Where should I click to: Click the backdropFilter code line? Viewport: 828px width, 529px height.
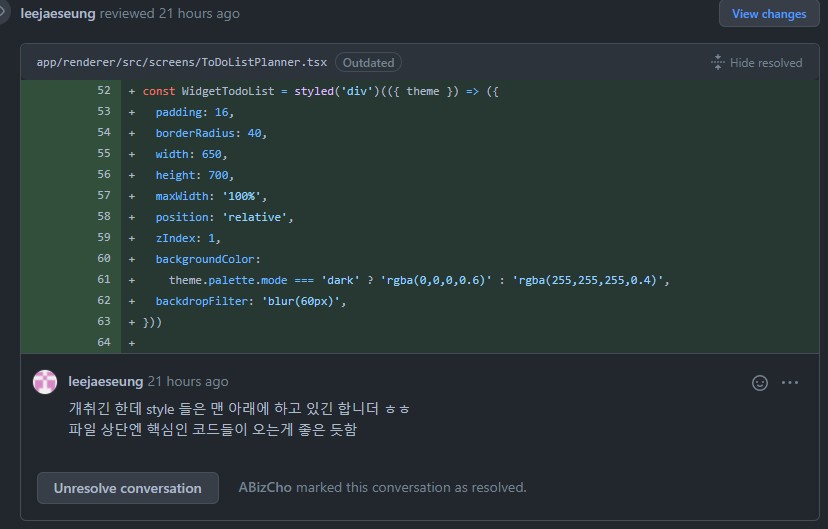click(x=251, y=301)
